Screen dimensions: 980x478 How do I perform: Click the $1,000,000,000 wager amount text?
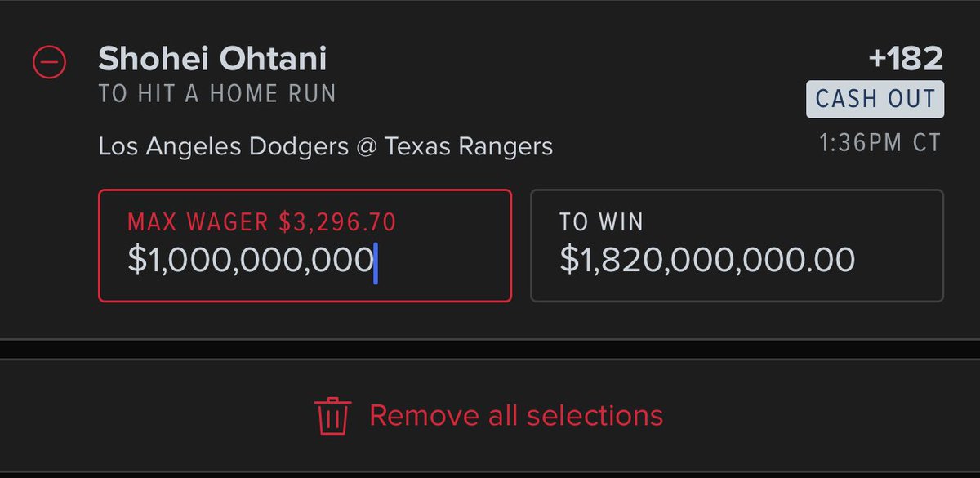(x=251, y=260)
